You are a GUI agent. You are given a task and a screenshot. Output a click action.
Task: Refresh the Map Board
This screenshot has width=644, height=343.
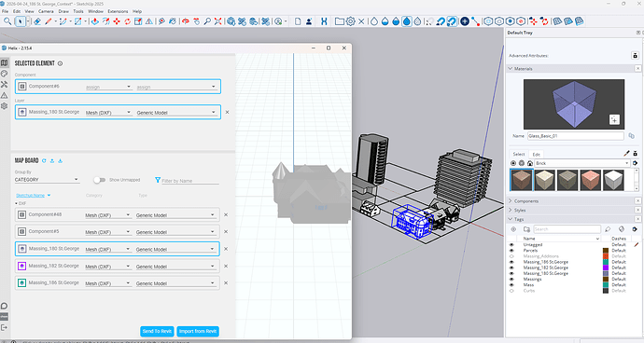click(x=44, y=161)
